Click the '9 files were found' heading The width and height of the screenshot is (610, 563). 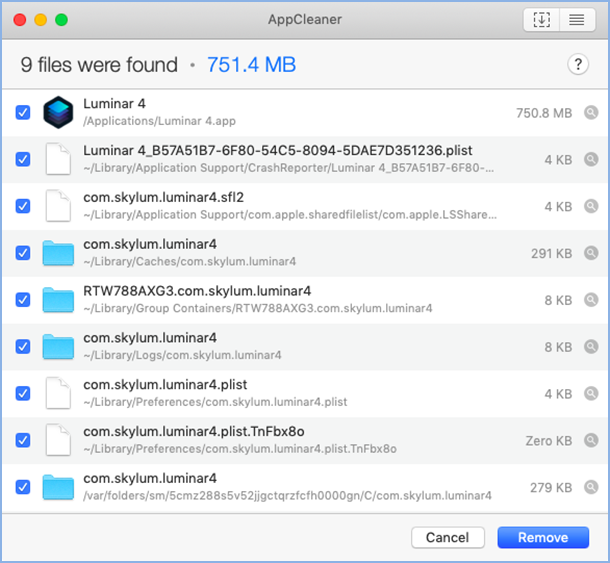[x=99, y=65]
